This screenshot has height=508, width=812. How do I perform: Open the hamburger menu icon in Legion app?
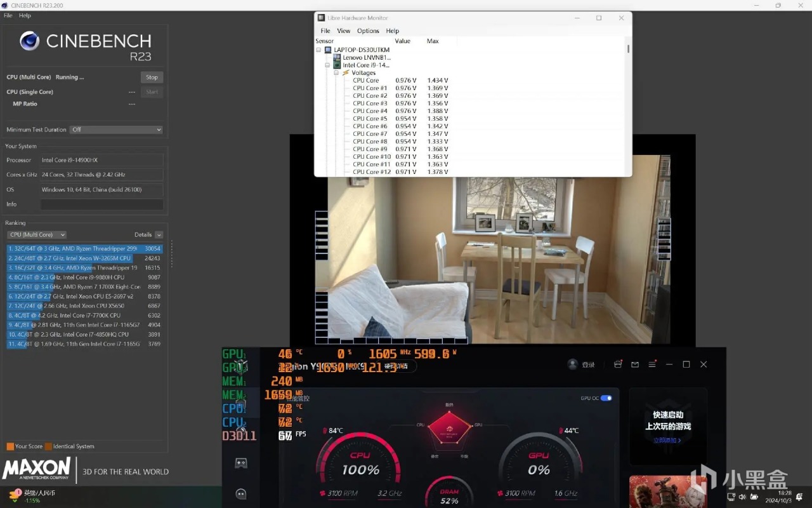652,364
